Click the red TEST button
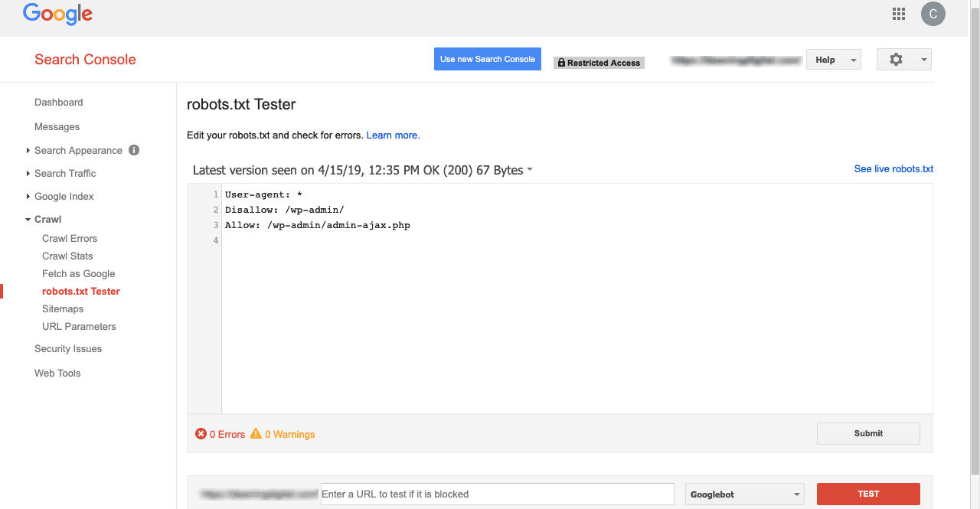Screen dimensions: 980x509 coord(868,494)
